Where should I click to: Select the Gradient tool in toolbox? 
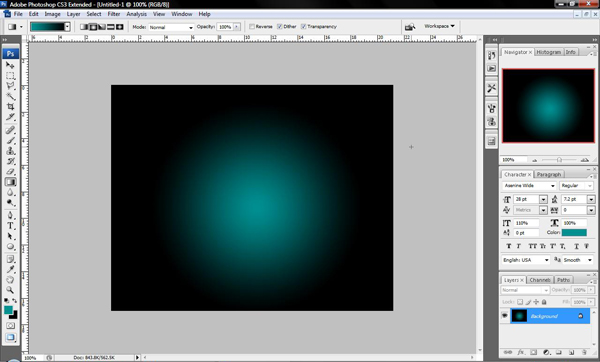pos(10,182)
